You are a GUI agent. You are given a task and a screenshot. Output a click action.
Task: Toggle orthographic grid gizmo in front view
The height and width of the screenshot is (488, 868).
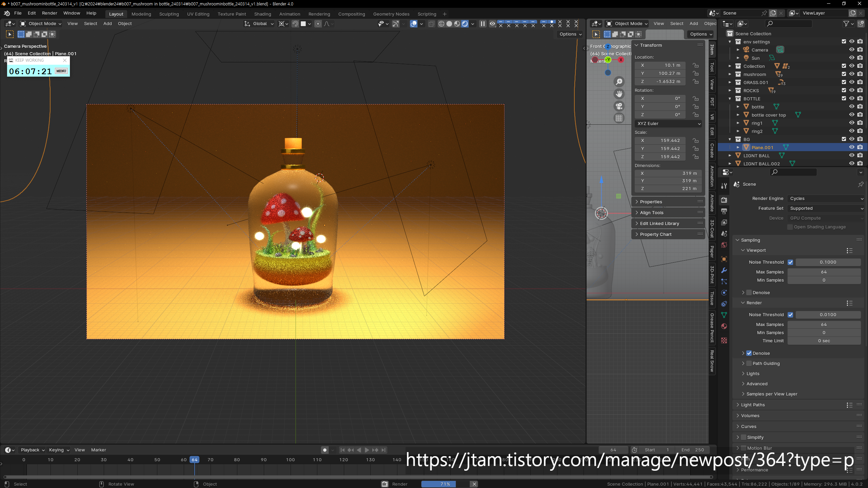(x=619, y=118)
